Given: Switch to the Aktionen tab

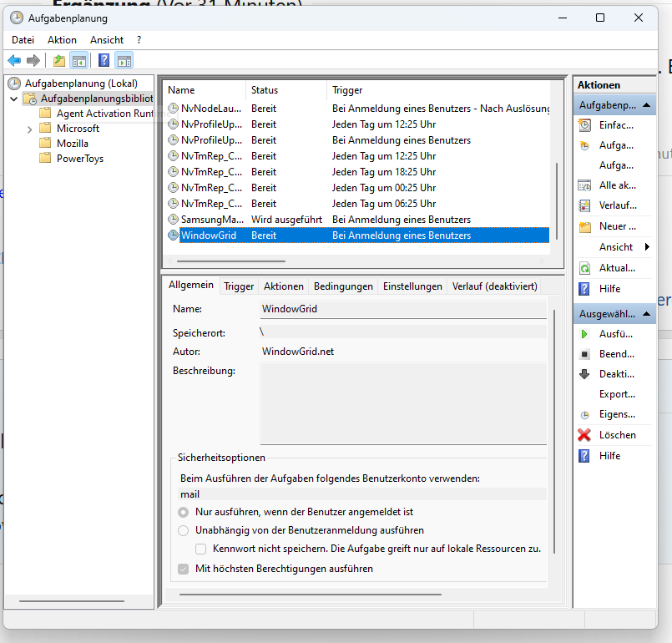Looking at the screenshot, I should 283,286.
